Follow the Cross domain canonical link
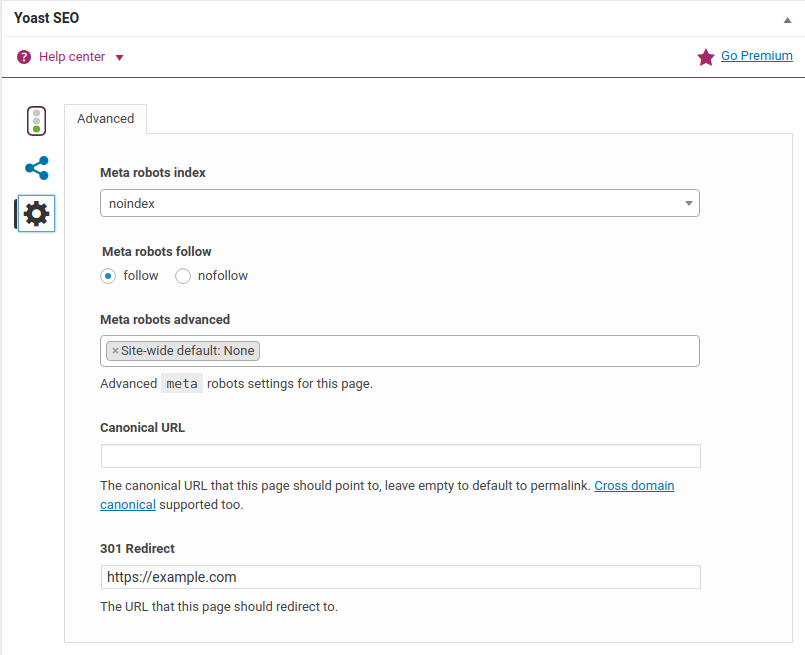 pos(634,486)
